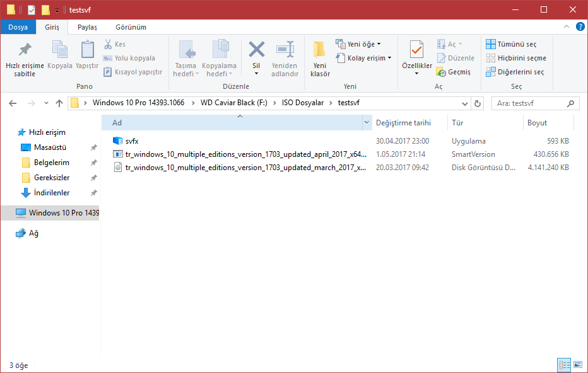Select the updated_april_2017 SmartVersion file

coord(245,154)
